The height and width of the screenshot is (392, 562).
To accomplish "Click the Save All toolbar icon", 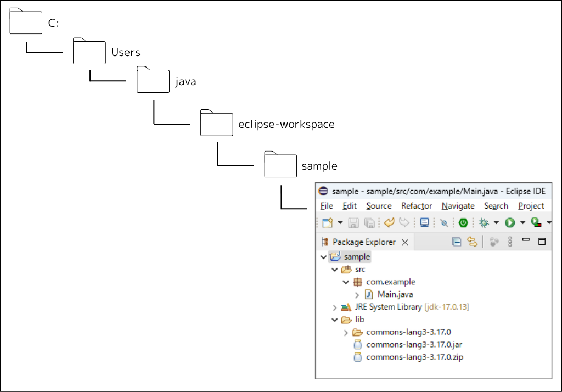I will point(369,223).
